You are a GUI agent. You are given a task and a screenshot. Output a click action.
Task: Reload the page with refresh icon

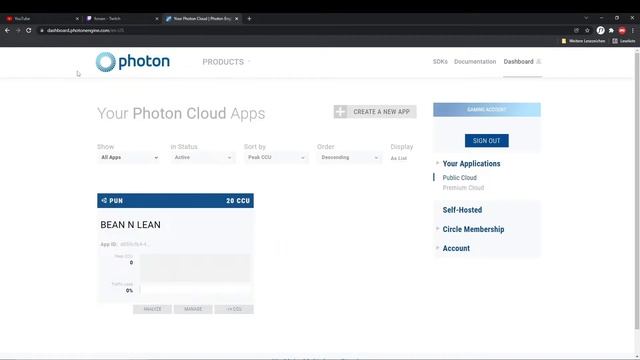tap(29, 30)
